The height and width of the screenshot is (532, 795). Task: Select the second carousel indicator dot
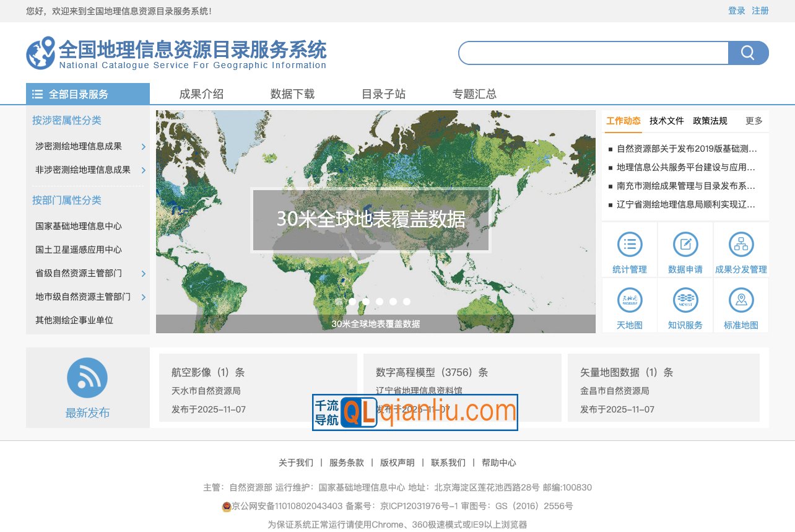(x=352, y=302)
